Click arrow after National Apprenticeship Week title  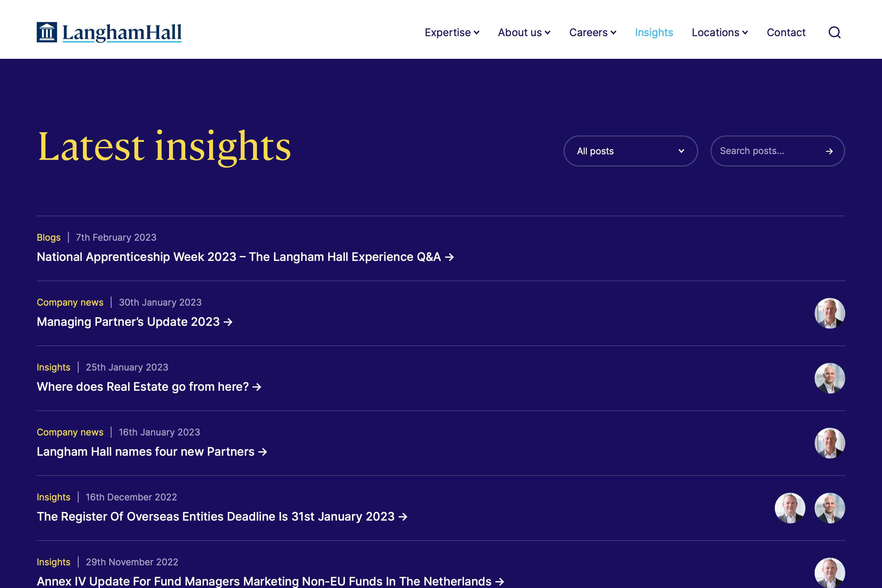coord(449,257)
